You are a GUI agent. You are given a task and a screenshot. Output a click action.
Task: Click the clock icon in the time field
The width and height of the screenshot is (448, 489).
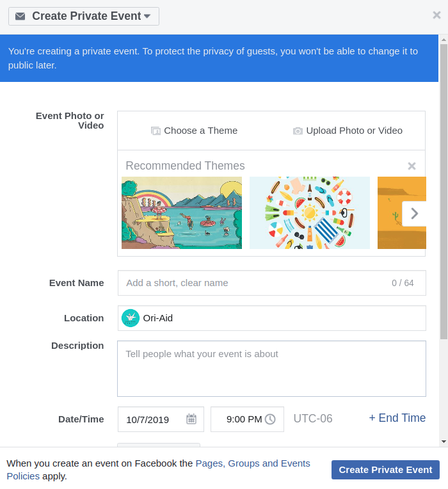(270, 419)
